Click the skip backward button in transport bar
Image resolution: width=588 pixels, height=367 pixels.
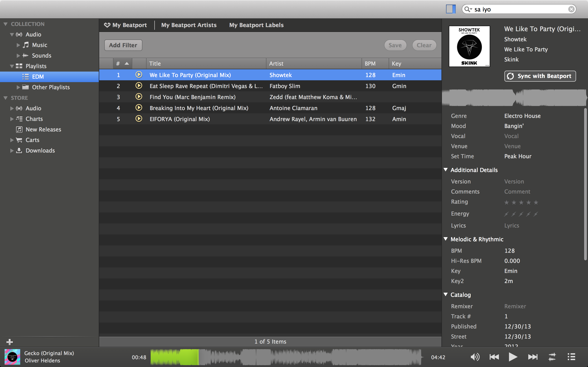495,356
